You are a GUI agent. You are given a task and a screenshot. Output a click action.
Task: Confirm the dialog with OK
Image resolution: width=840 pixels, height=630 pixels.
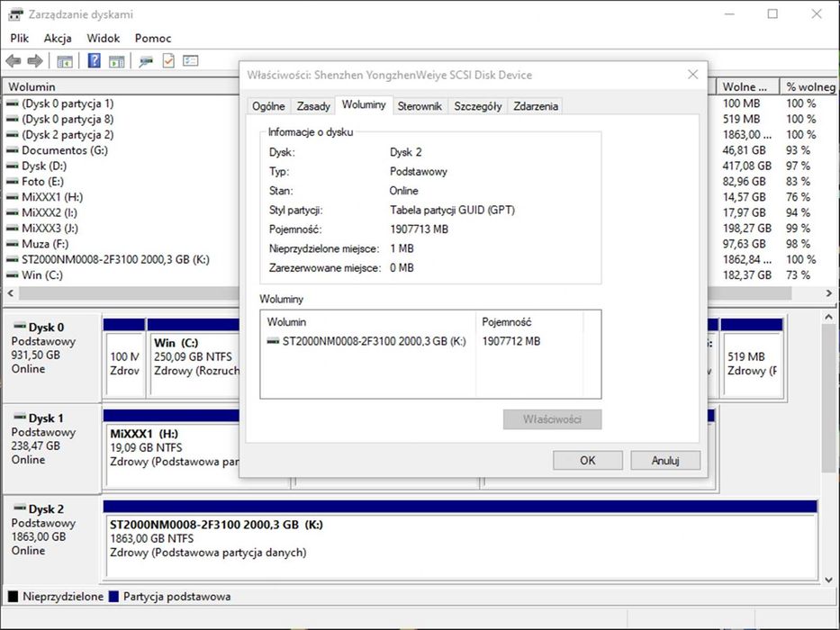click(588, 460)
